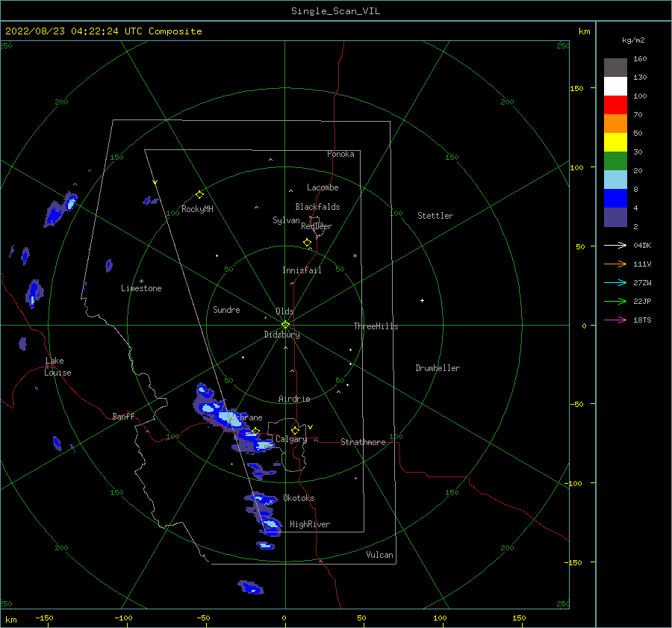Screen dimensions: 672x628
Task: Click the HighRiver town label
Action: (x=310, y=524)
